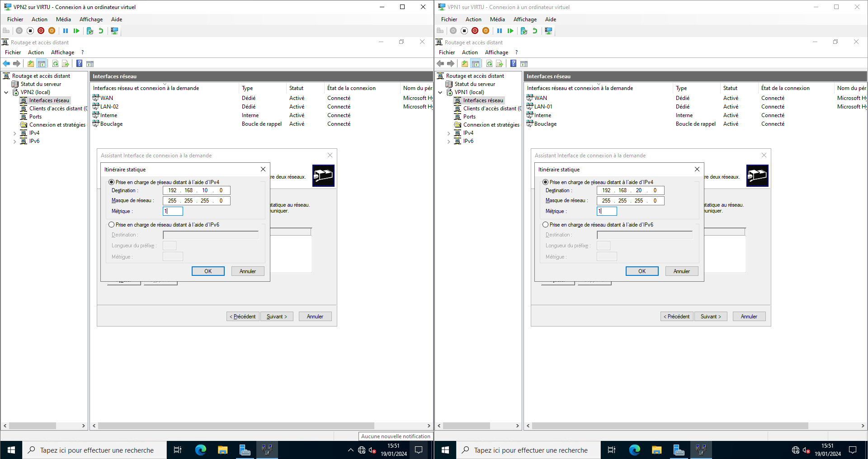This screenshot has height=459, width=868.
Task: Pause the VPN2 virtual machine
Action: (66, 31)
